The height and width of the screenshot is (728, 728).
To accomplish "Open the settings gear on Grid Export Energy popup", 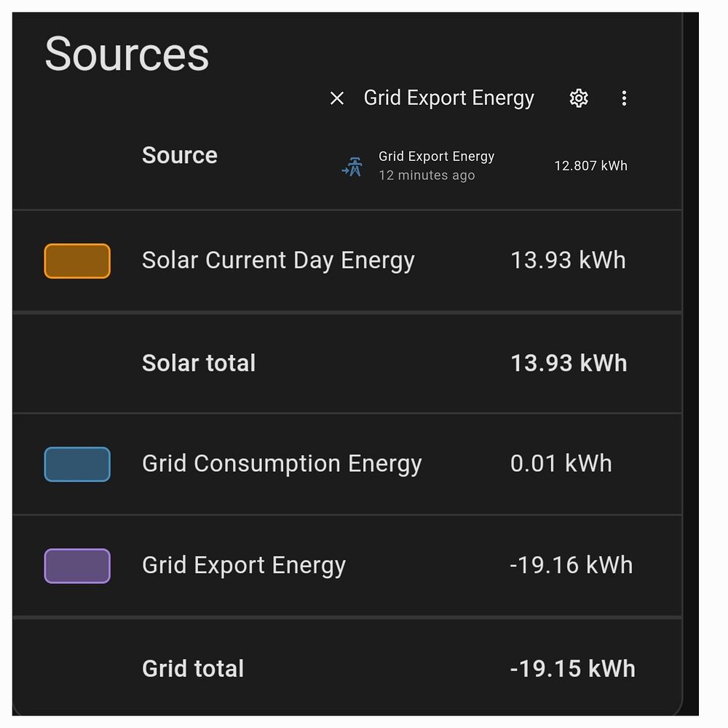I will 579,98.
